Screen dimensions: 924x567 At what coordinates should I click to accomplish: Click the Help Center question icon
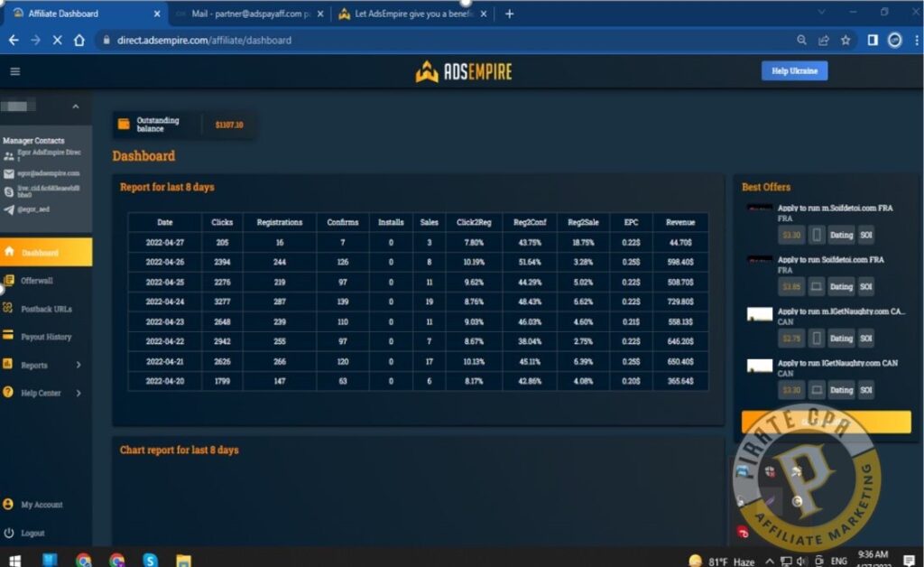click(x=7, y=392)
